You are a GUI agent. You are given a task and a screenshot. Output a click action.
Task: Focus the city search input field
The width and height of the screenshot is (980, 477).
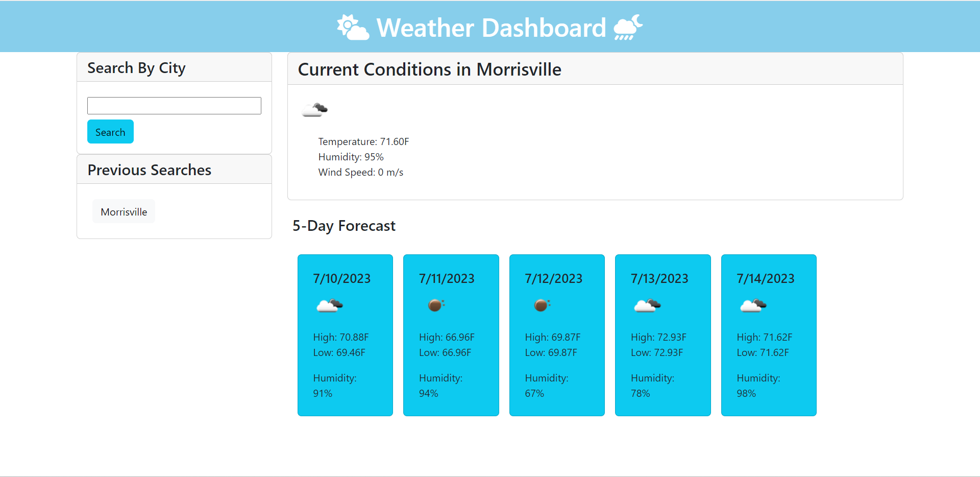pyautogui.click(x=174, y=106)
